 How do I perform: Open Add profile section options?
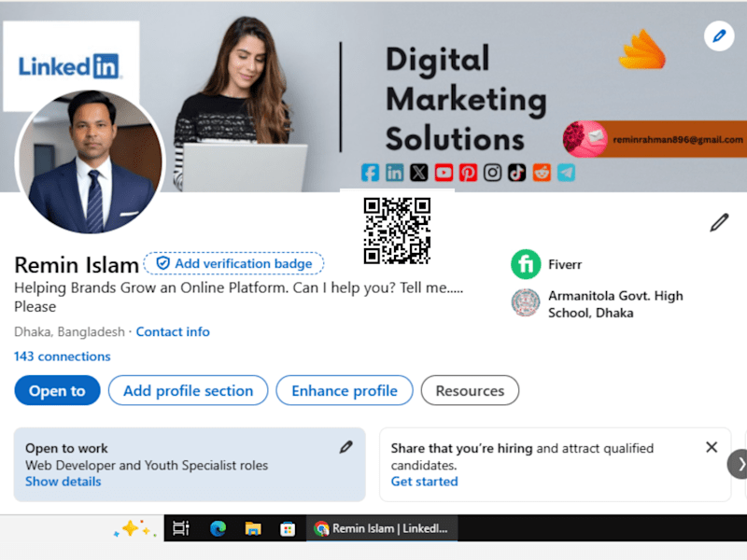(x=189, y=390)
